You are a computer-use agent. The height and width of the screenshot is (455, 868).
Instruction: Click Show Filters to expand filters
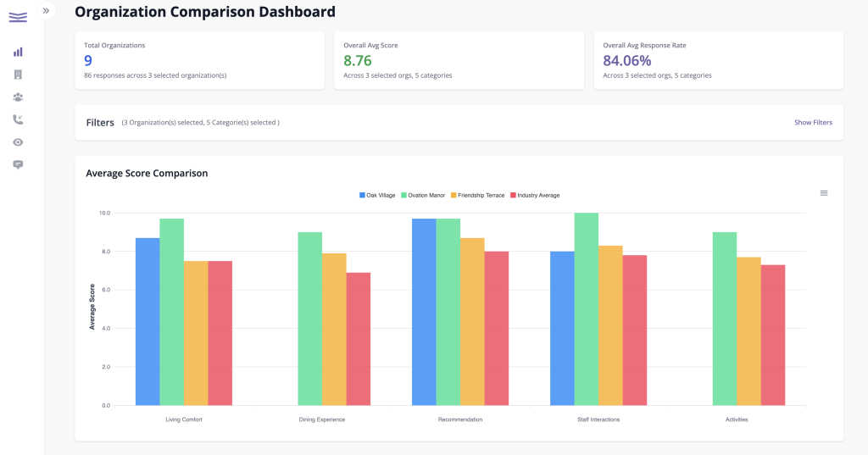point(813,123)
